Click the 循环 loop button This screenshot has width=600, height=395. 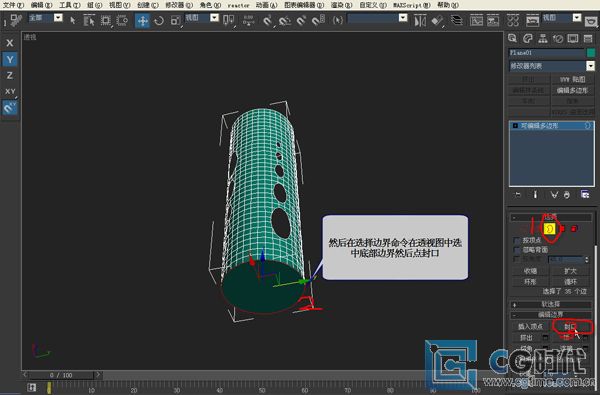pos(571,282)
